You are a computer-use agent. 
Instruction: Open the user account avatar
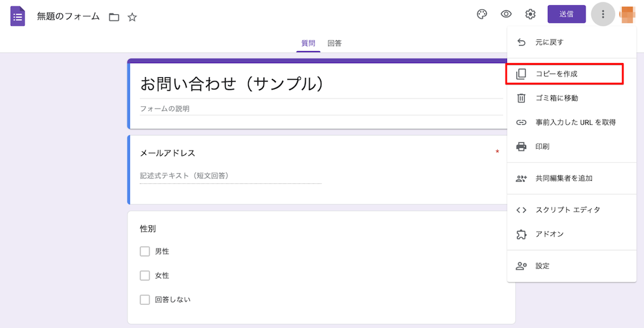(627, 14)
